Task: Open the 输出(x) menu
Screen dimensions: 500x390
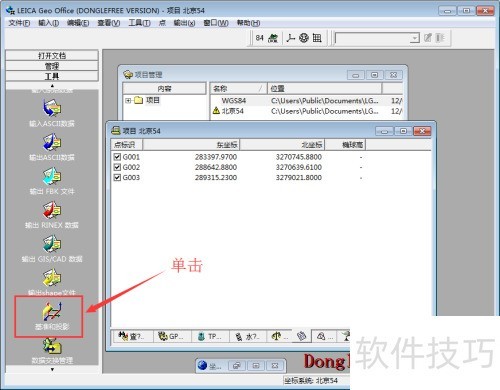Action: coord(184,23)
